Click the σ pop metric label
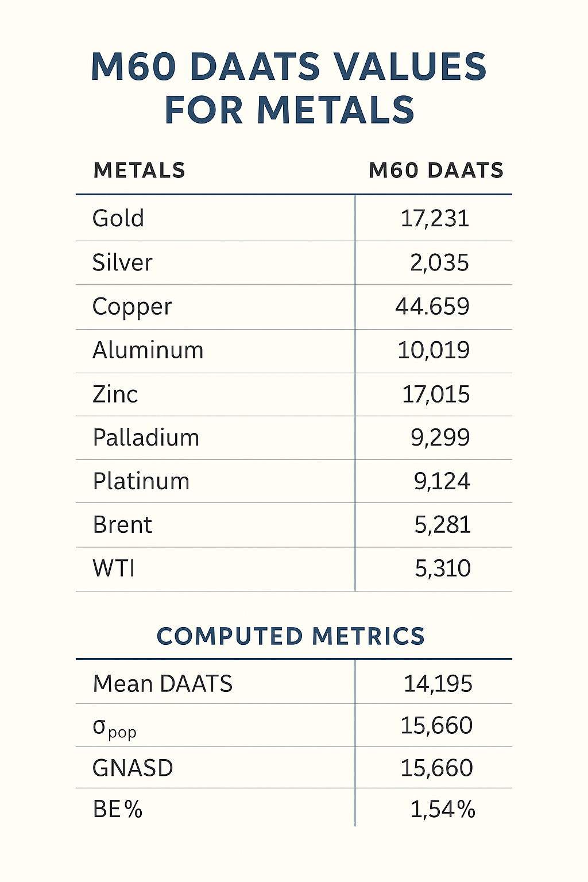 click(x=114, y=728)
